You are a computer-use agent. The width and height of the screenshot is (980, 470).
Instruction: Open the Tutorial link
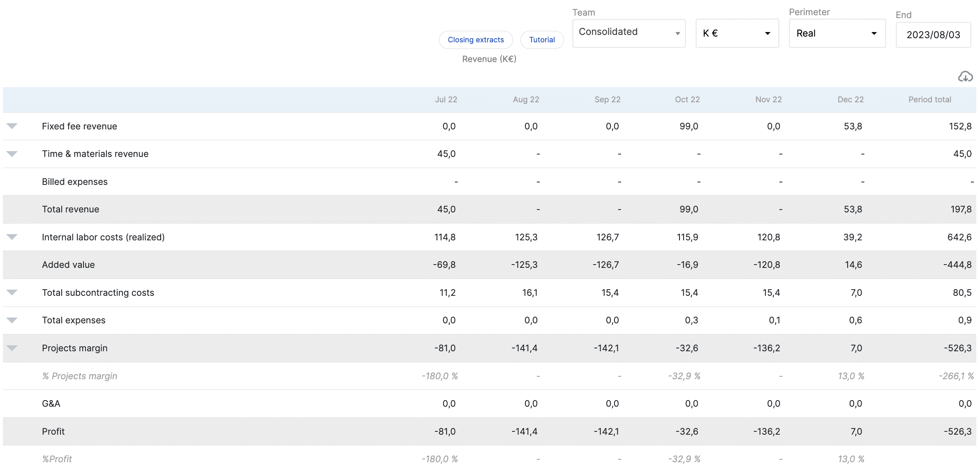tap(542, 40)
